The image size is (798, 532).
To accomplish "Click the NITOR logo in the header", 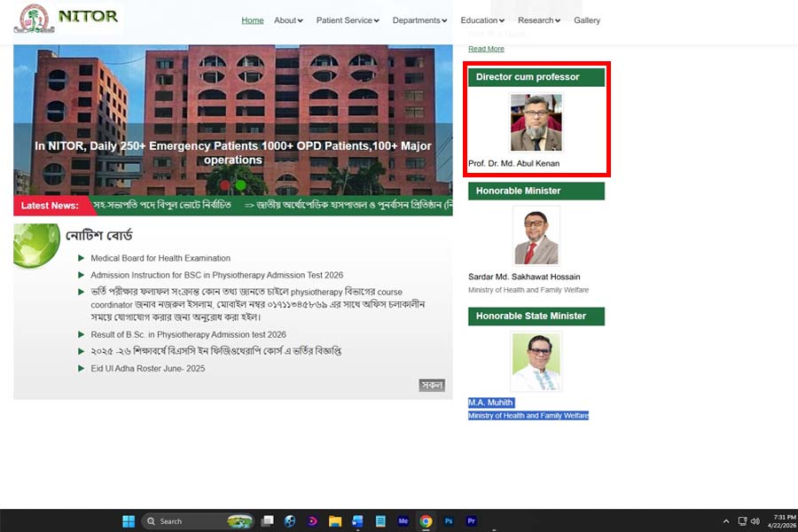I will pos(66,18).
